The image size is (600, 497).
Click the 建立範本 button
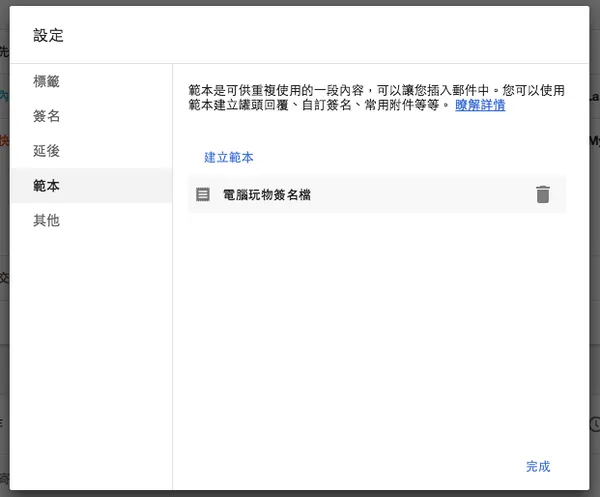[x=229, y=157]
